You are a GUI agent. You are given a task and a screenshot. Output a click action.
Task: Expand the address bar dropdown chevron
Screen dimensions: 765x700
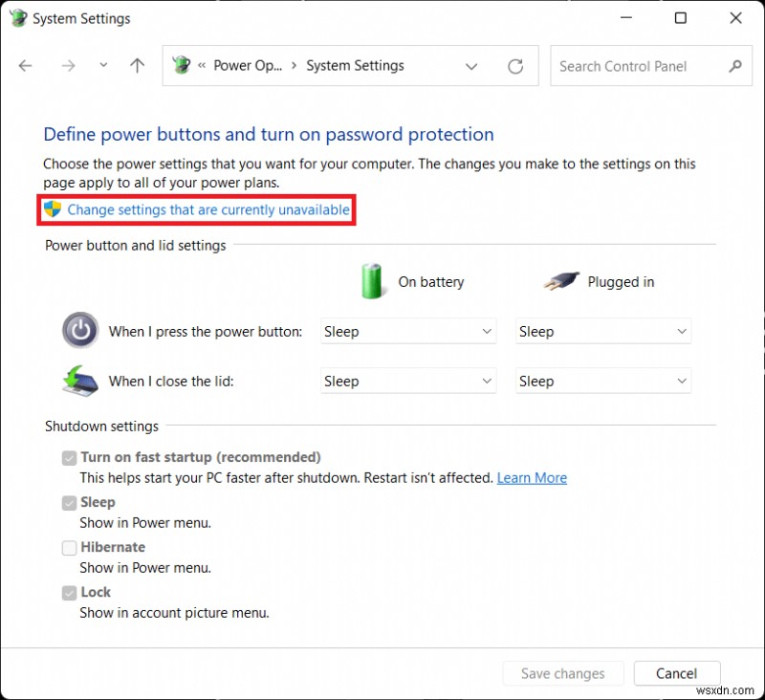pyautogui.click(x=471, y=66)
